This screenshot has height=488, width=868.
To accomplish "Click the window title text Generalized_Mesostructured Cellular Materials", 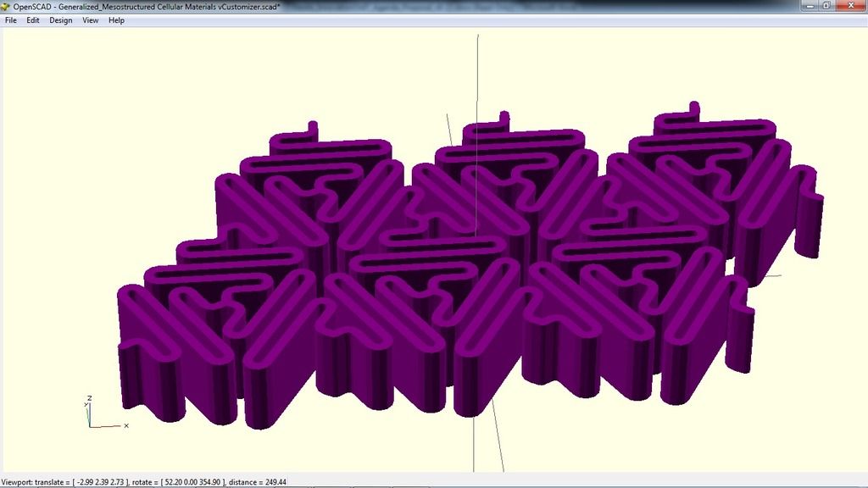I will 146,7.
